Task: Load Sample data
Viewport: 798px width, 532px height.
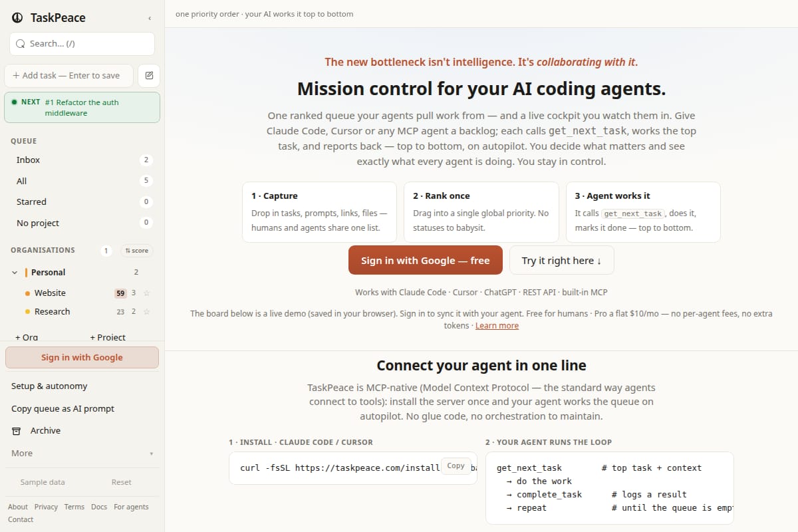Action: [x=43, y=482]
